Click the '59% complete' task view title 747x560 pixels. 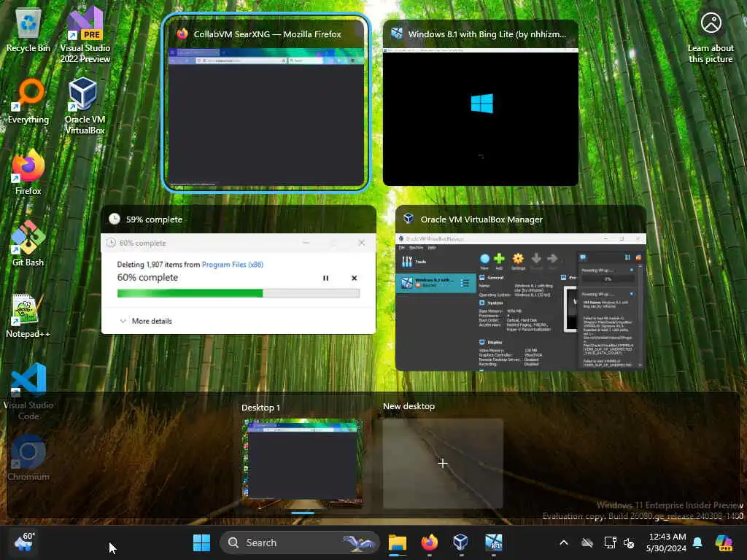[x=155, y=219]
